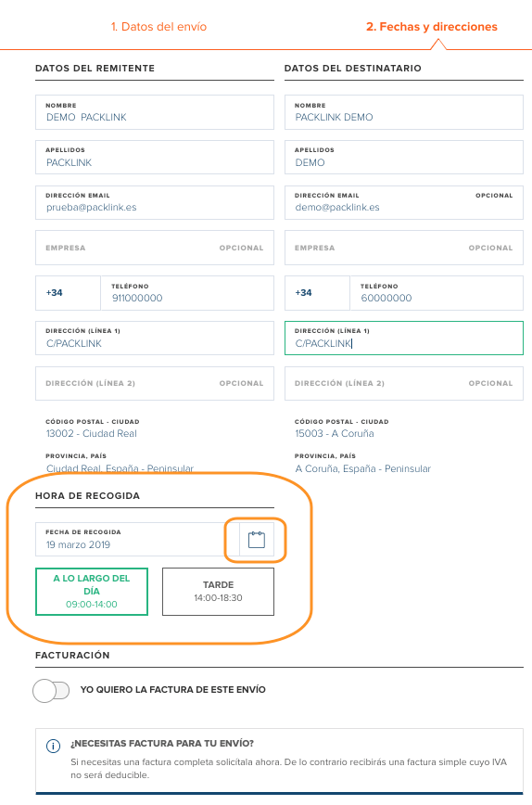Click the info icon beside invoice notice
Screen dimensions: 532x805
(54, 746)
